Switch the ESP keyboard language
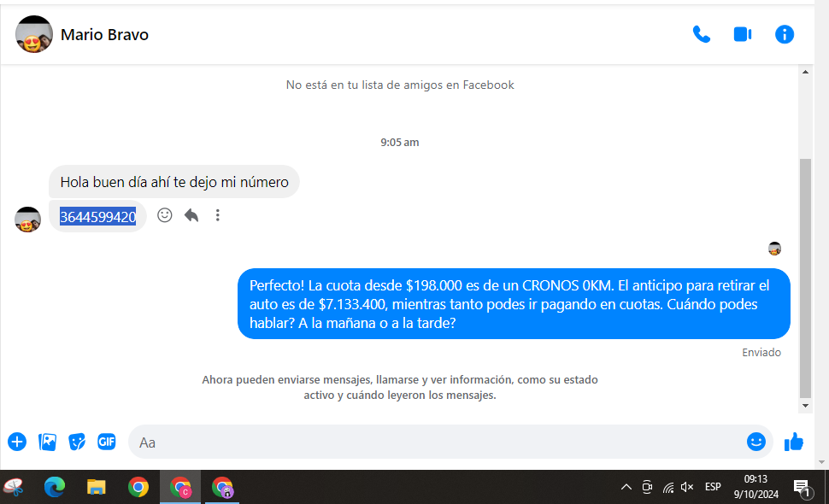The height and width of the screenshot is (504, 829). [x=713, y=487]
